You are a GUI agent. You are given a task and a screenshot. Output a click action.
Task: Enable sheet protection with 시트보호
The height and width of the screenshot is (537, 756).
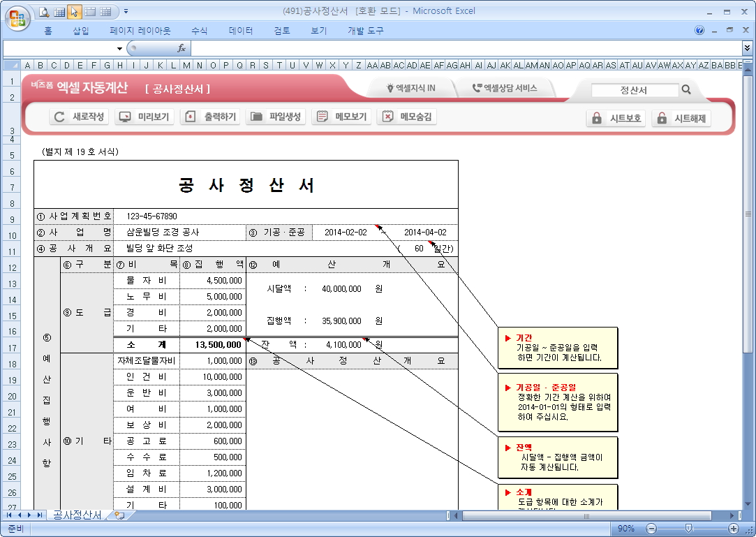(616, 118)
